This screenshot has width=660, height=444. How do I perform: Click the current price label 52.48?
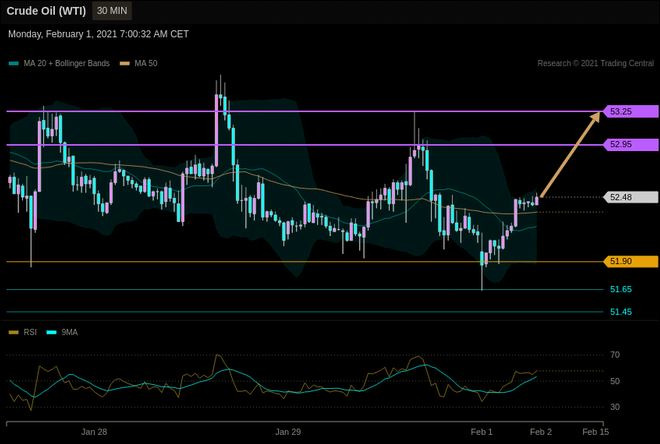point(631,197)
